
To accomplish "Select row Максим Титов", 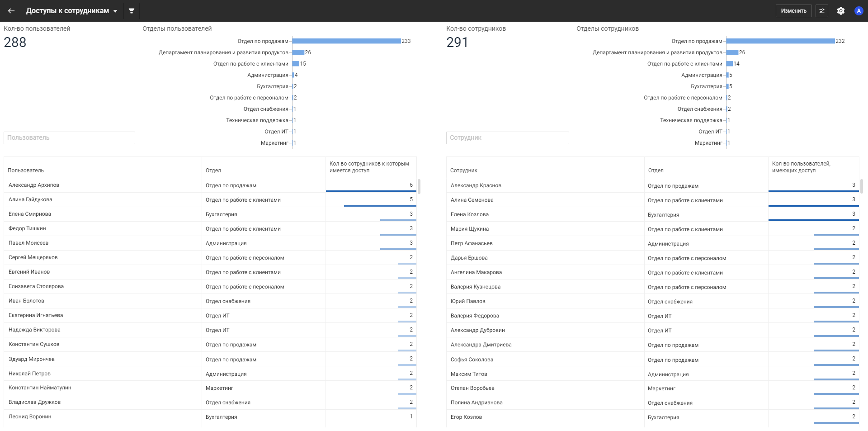I will (x=652, y=374).
